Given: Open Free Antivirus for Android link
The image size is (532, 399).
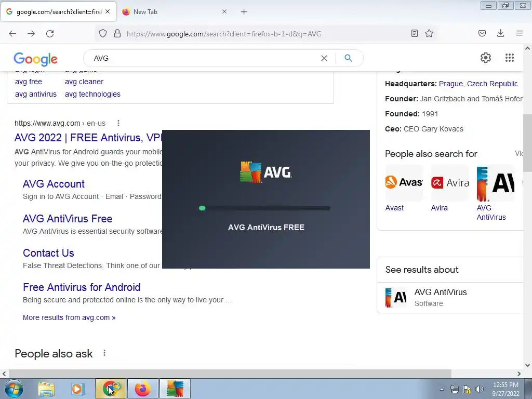Looking at the screenshot, I should pyautogui.click(x=82, y=287).
